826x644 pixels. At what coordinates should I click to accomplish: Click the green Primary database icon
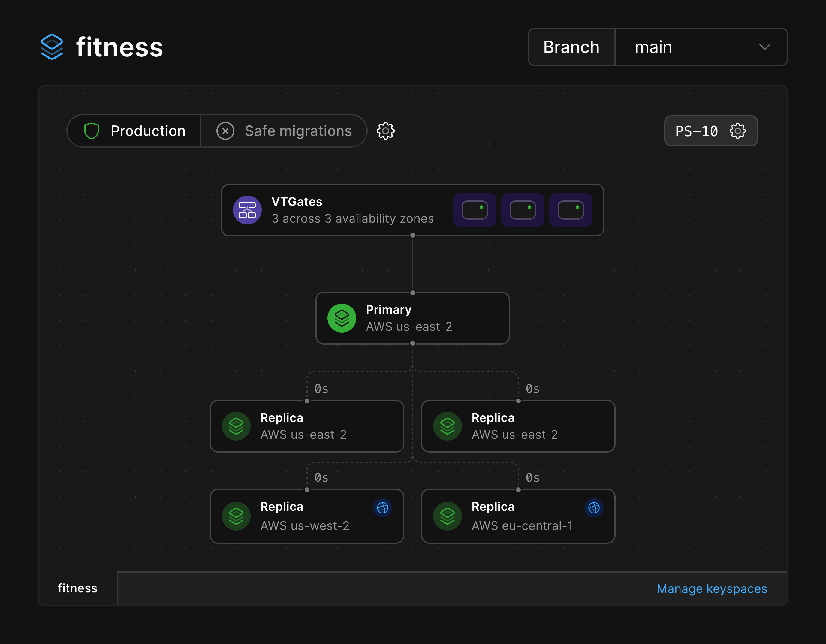(342, 318)
